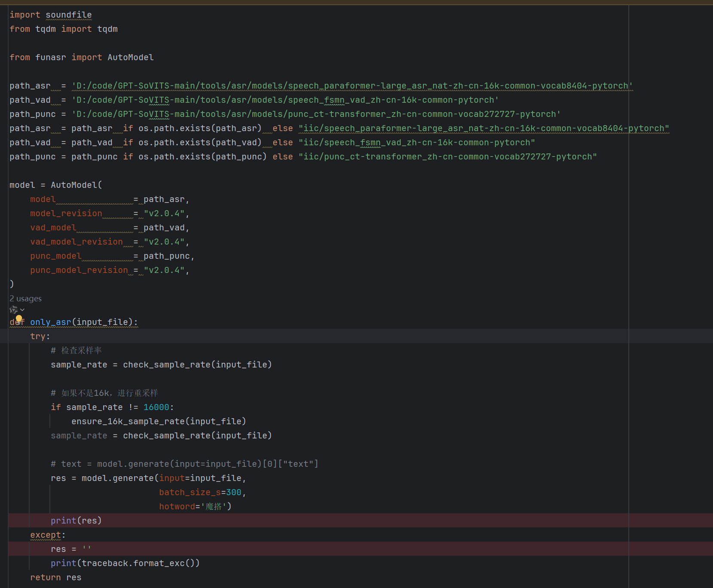Click the ensure_16k_sample_rate function call
This screenshot has height=588, width=713.
(159, 421)
